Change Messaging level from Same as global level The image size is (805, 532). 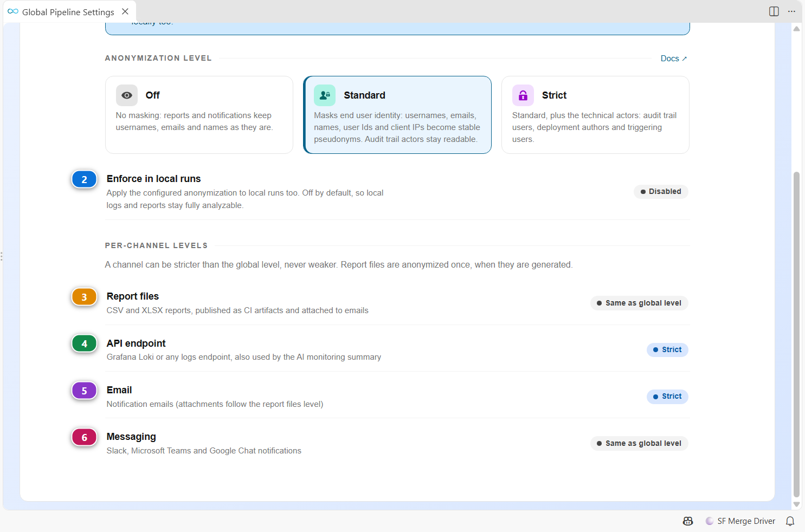pyautogui.click(x=639, y=444)
